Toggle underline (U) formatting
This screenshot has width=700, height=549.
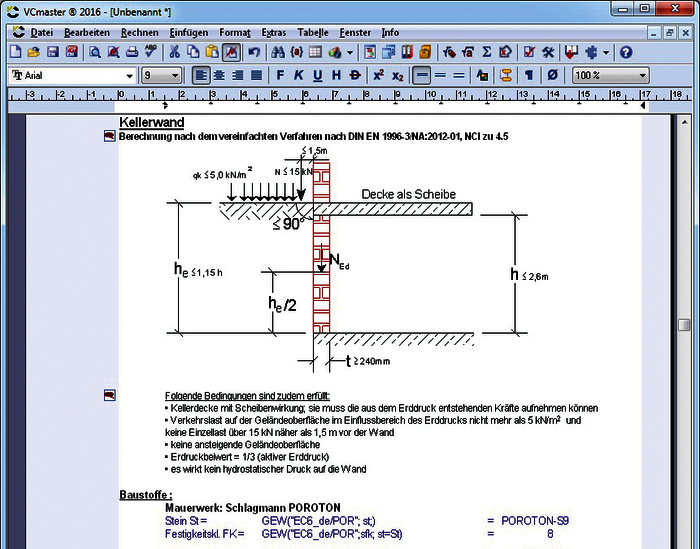click(317, 75)
